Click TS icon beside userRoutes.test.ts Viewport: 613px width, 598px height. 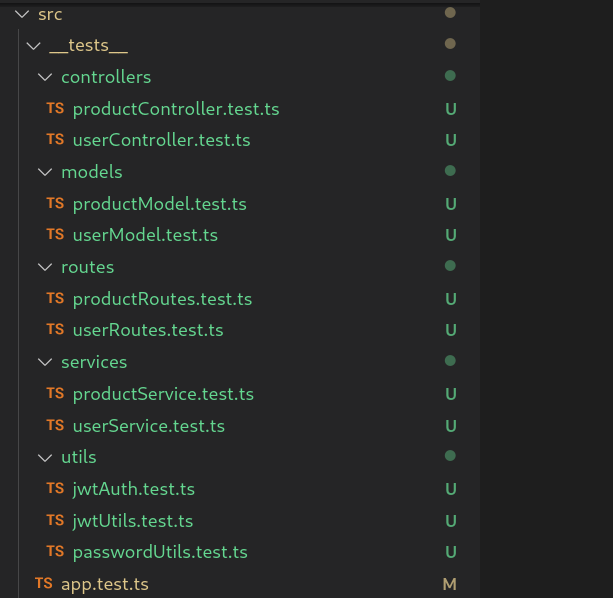click(55, 330)
